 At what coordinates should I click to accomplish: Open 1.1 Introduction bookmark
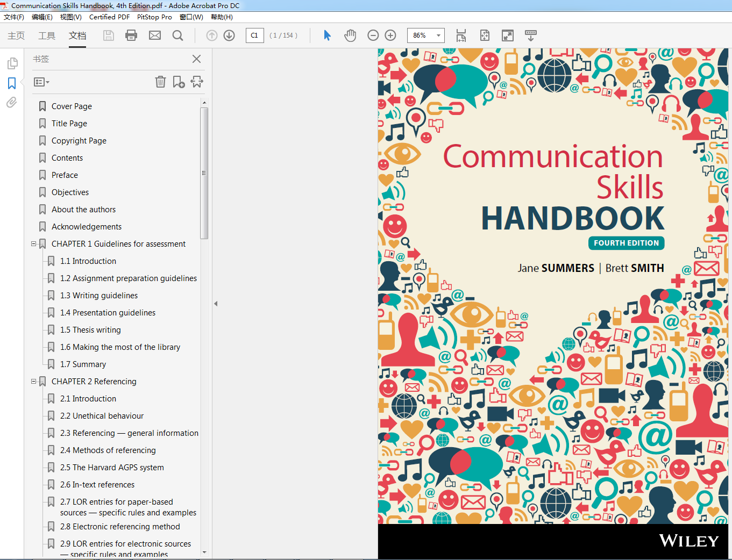click(88, 261)
